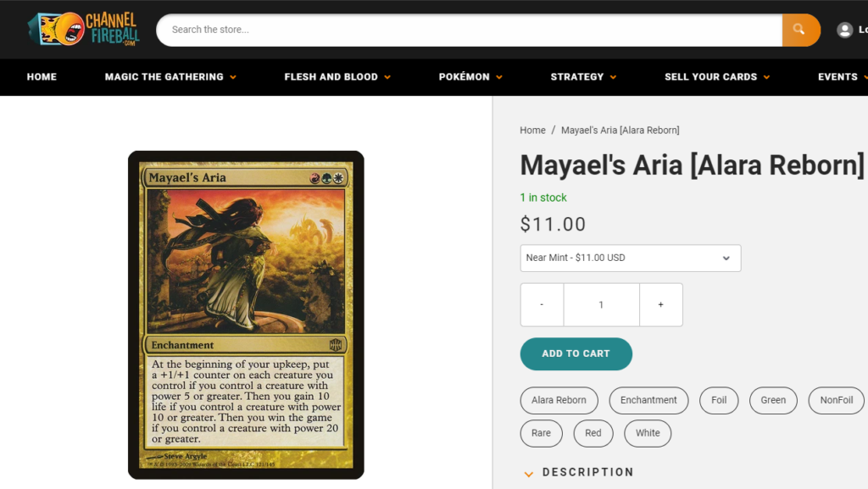Click the orange search magnifier button
Screen dimensions: 868x489
[800, 30]
